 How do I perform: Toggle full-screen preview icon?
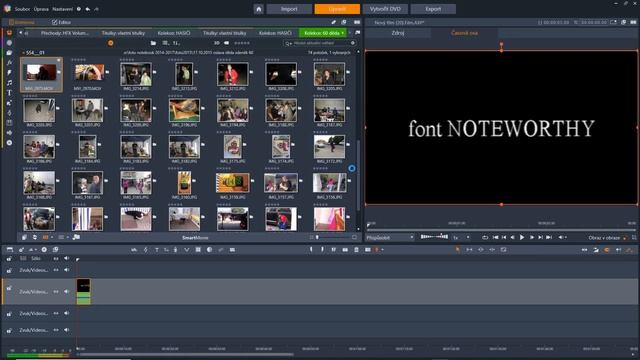(x=634, y=238)
